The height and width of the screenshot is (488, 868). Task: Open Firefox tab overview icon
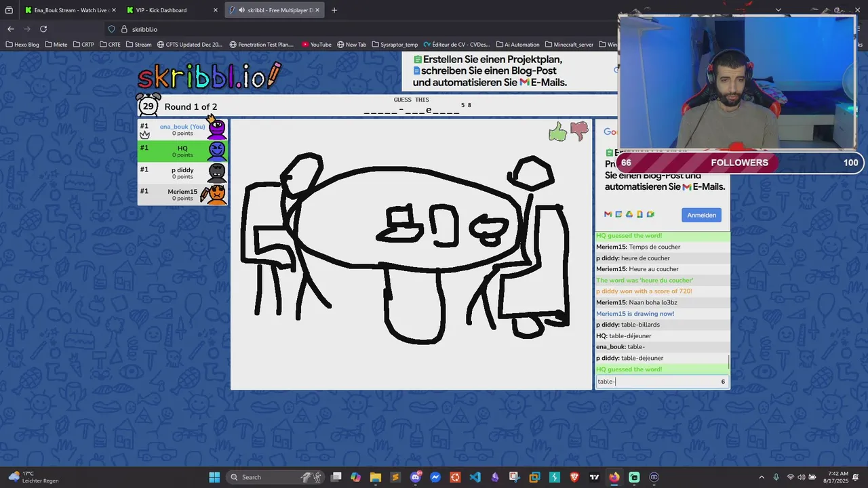9,10
